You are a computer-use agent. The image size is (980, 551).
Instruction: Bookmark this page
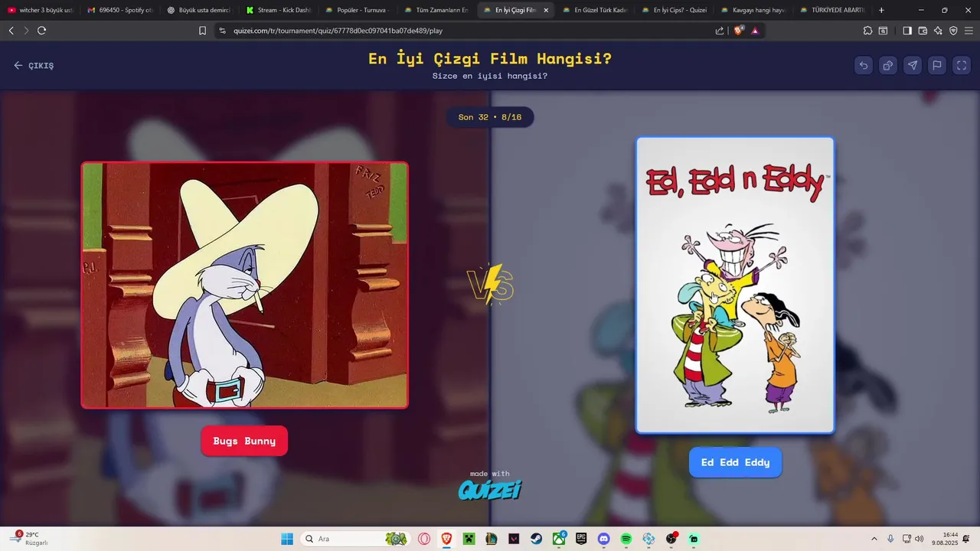pyautogui.click(x=202, y=31)
